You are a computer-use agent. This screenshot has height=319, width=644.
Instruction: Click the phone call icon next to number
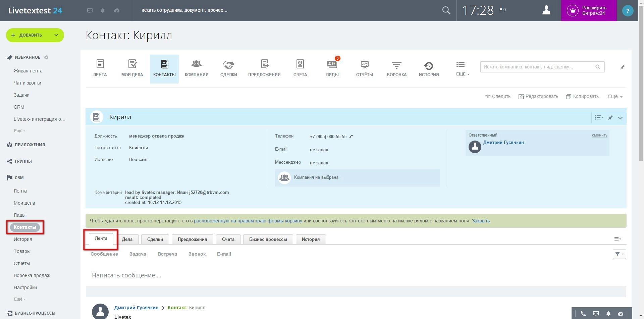click(x=351, y=137)
